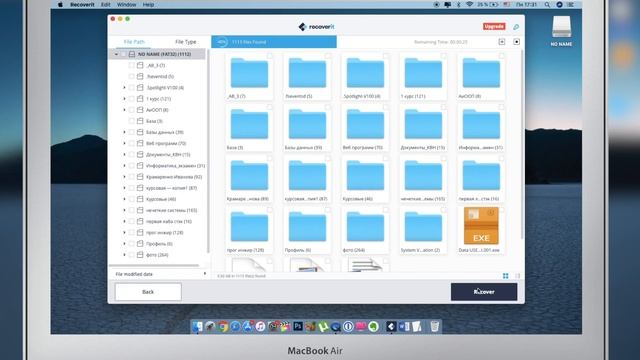Viewport: 640px width, 360px height.
Task: Expand the нечеткие системы (165) tree node
Action: tap(124, 210)
